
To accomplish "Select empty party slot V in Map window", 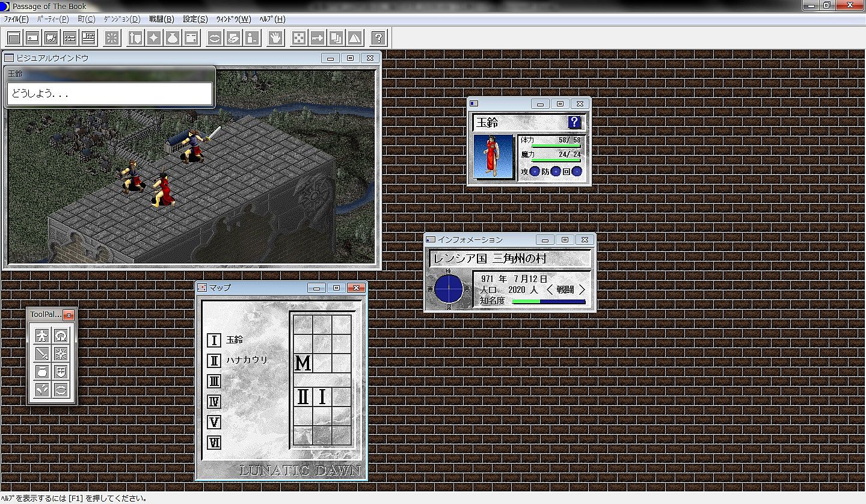I will pyautogui.click(x=214, y=422).
